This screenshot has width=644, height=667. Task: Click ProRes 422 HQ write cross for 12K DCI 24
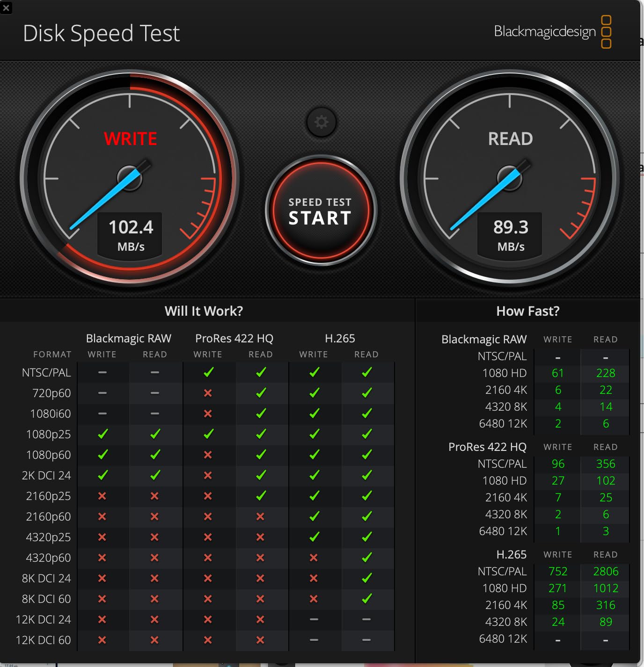click(208, 619)
